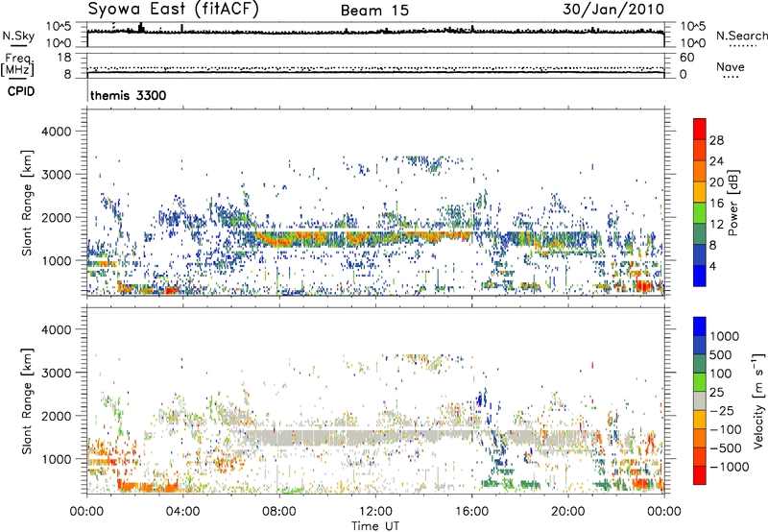The image size is (768, 532).
Task: Click the plot title 'Syowa East (fitACF)'
Action: point(174,10)
